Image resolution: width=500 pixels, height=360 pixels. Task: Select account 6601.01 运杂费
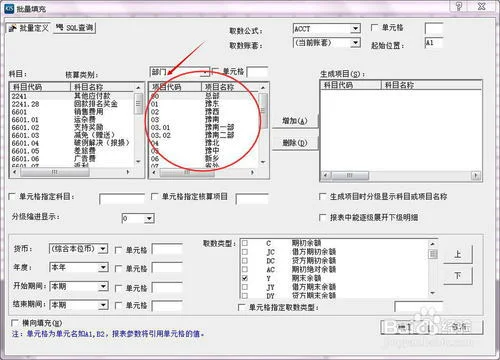(x=72, y=120)
